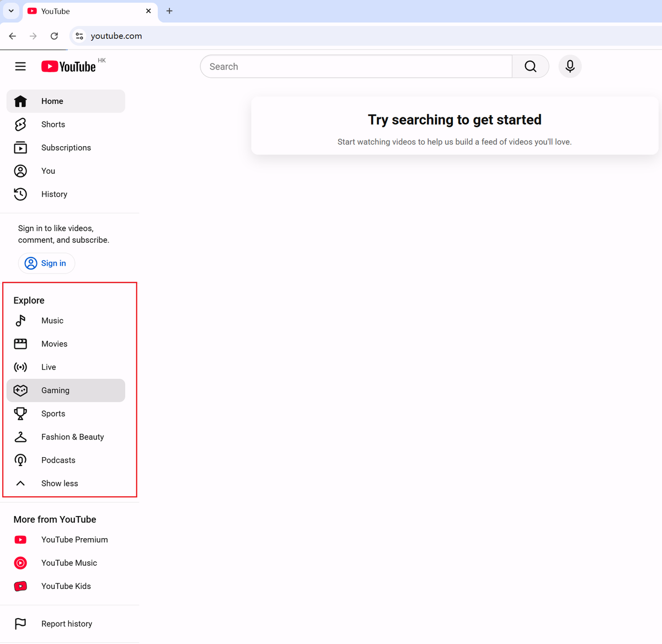Click the Sign in button
The width and height of the screenshot is (662, 644).
click(46, 263)
